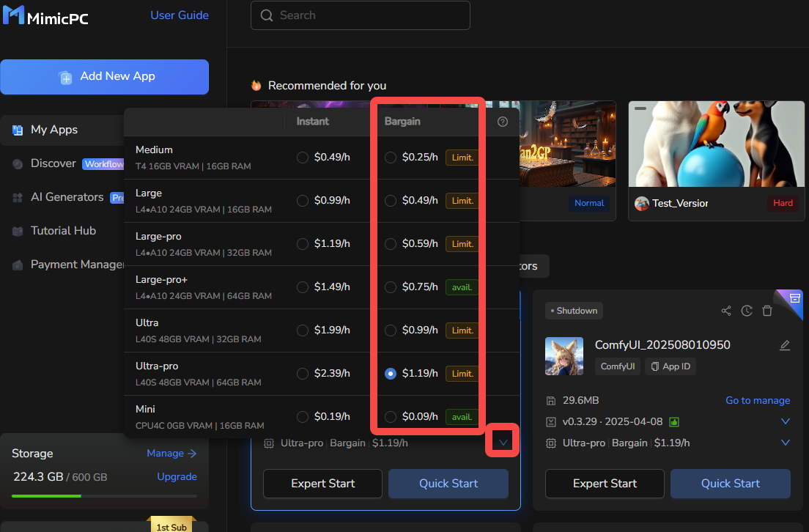
Task: Click Manage link in Storage panel
Action: click(x=171, y=453)
